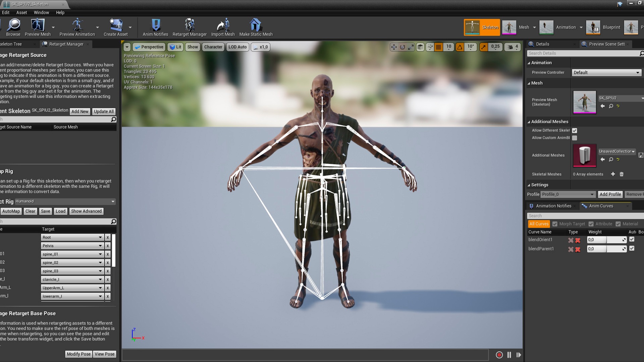The height and width of the screenshot is (362, 644).
Task: Remove the blendOrient1 curve type red X
Action: click(578, 240)
